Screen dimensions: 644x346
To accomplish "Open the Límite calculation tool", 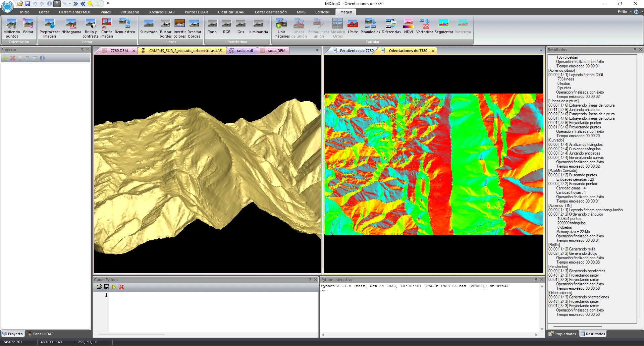I will point(353,26).
